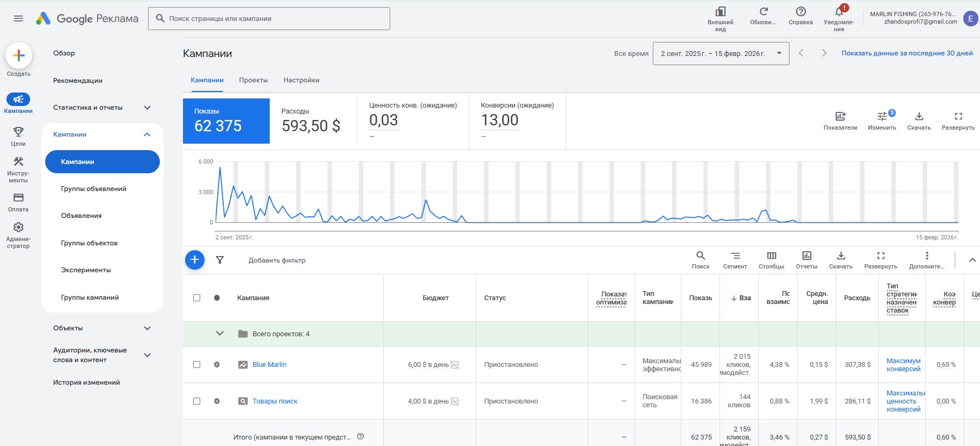Open Tools in the left sidebar

[18, 162]
